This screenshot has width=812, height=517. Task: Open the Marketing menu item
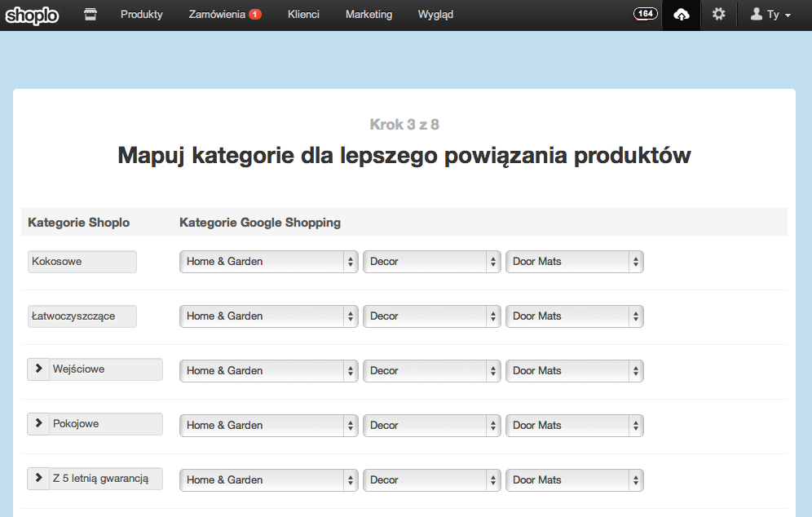368,15
